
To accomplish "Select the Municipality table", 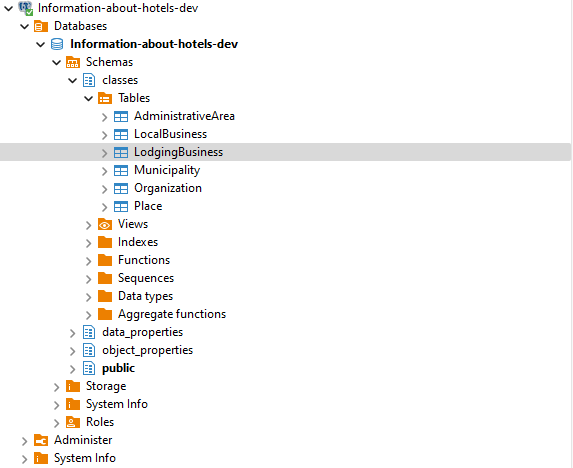I will [x=167, y=171].
